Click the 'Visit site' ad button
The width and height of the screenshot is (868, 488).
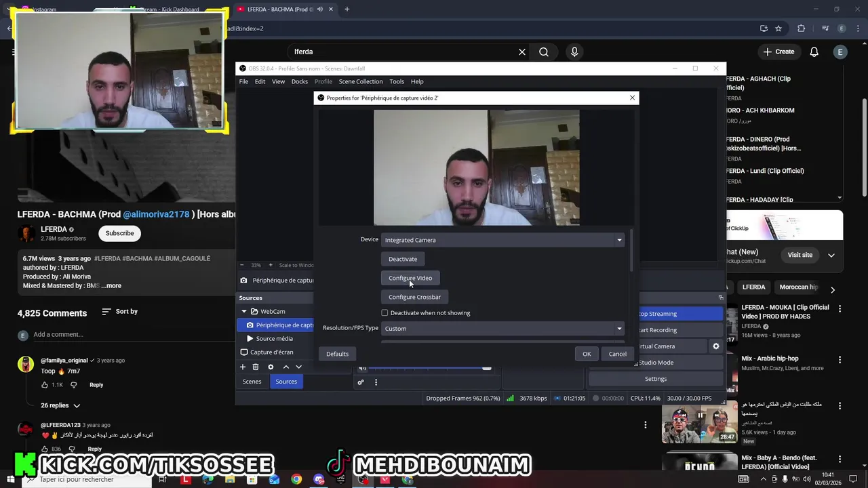[x=800, y=255]
